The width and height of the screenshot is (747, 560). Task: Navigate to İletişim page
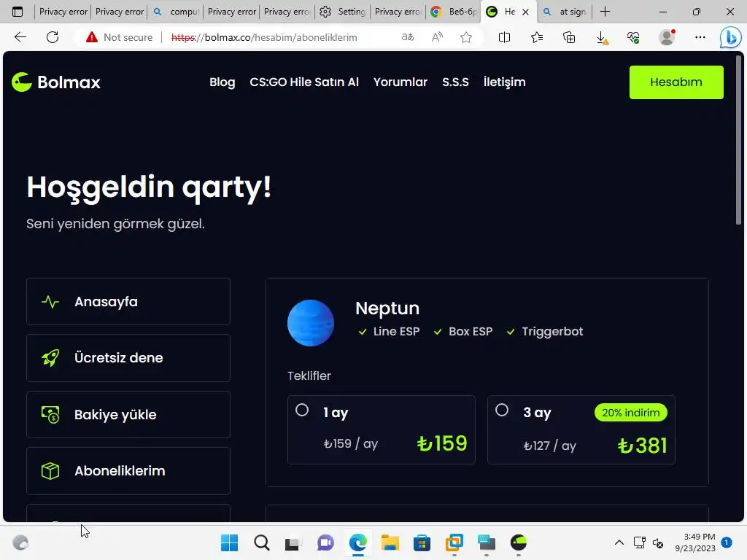click(504, 82)
